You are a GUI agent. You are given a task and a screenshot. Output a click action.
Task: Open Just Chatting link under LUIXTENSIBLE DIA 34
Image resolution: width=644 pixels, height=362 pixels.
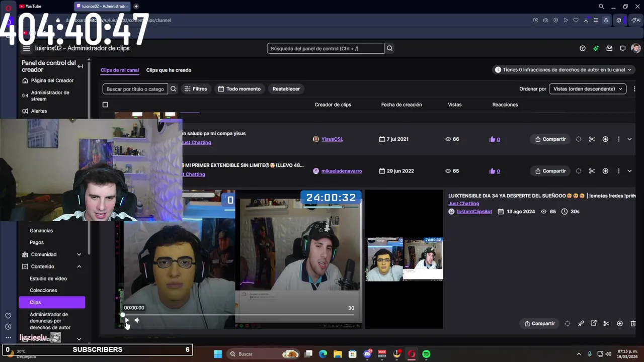tap(464, 204)
